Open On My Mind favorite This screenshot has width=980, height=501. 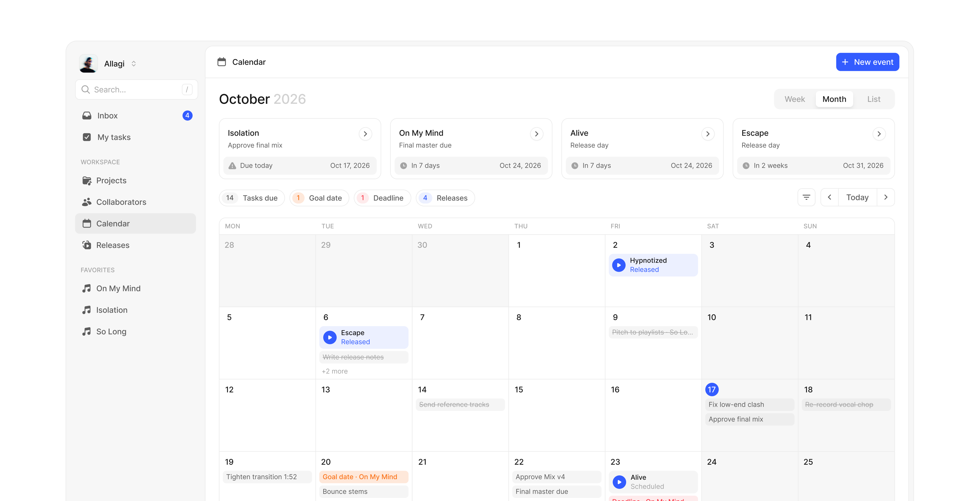tap(135, 288)
